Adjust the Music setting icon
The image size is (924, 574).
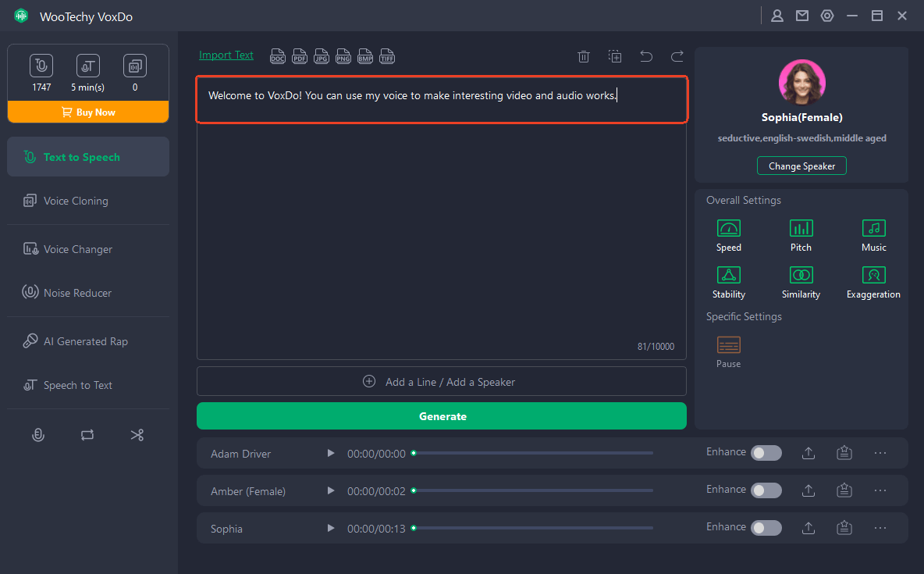pos(873,228)
